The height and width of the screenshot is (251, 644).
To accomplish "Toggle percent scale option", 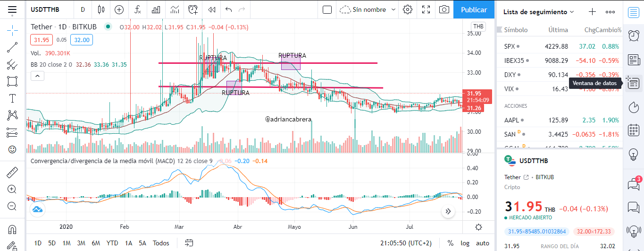I will click(451, 243).
